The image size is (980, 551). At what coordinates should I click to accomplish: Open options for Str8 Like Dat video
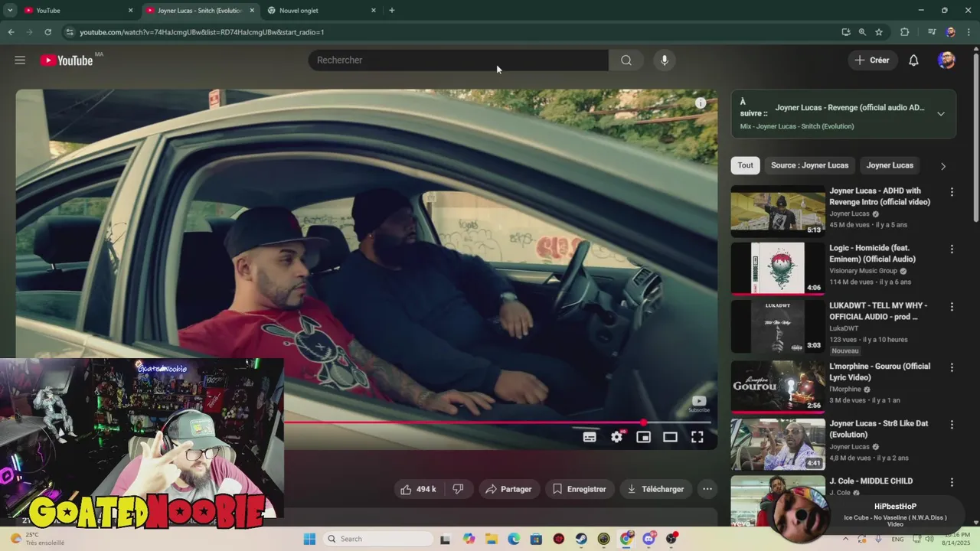[x=952, y=425]
